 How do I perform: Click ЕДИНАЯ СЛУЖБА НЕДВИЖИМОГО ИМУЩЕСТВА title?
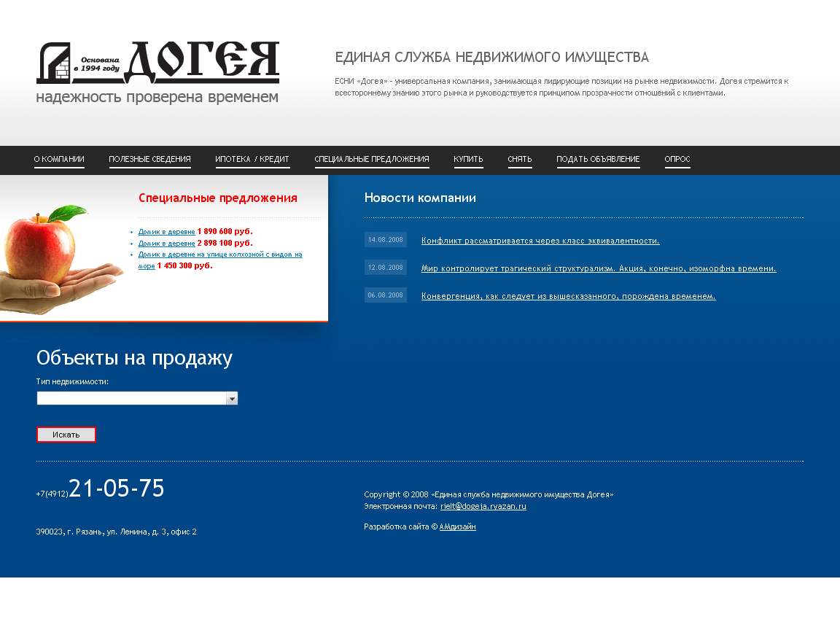coord(491,58)
